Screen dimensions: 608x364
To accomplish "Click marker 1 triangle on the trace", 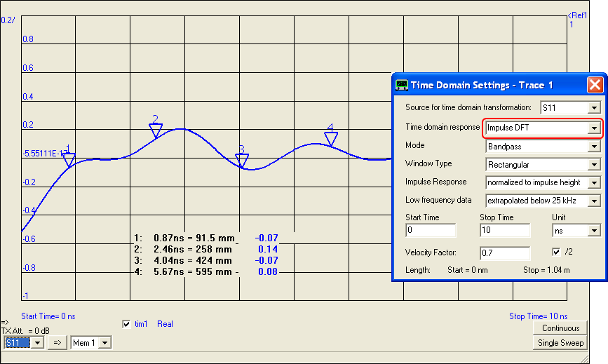I will pos(69,161).
